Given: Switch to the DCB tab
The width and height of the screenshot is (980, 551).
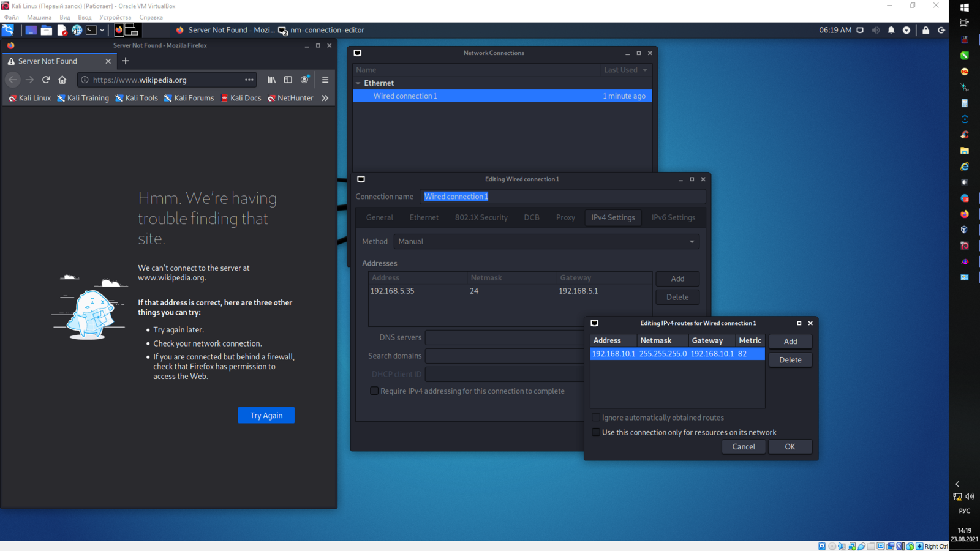Looking at the screenshot, I should tap(532, 217).
